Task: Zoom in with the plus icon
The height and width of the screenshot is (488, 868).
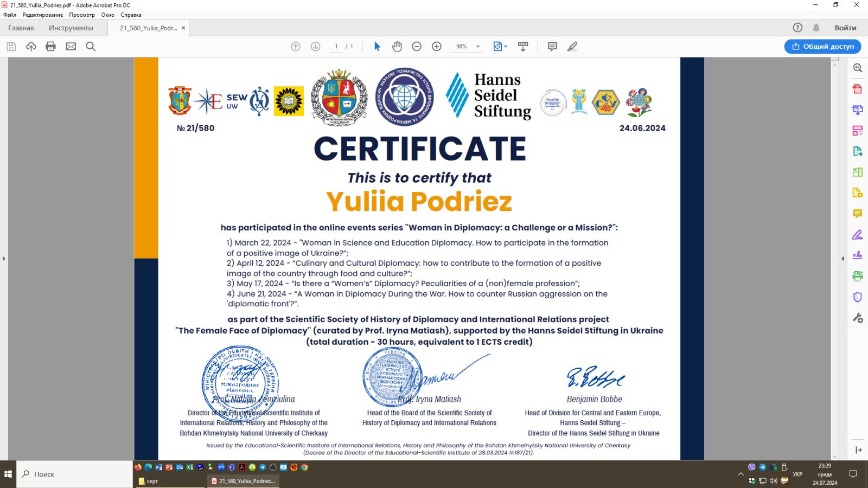Action: (x=437, y=47)
